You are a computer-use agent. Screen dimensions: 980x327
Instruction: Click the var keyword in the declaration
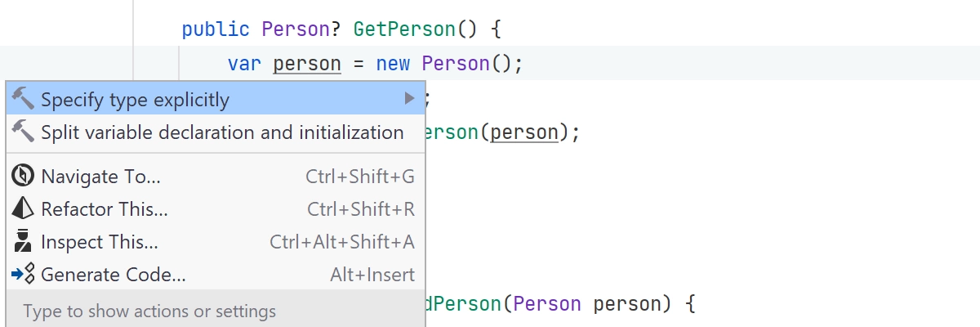244,64
